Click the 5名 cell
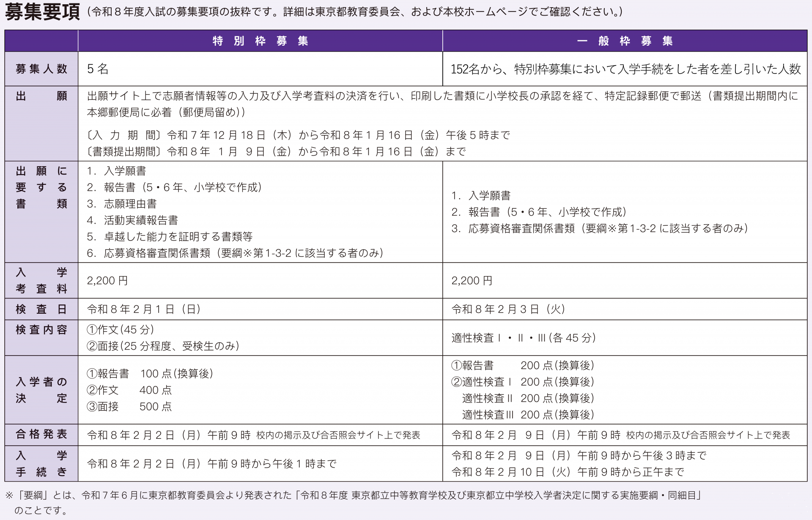 98,69
